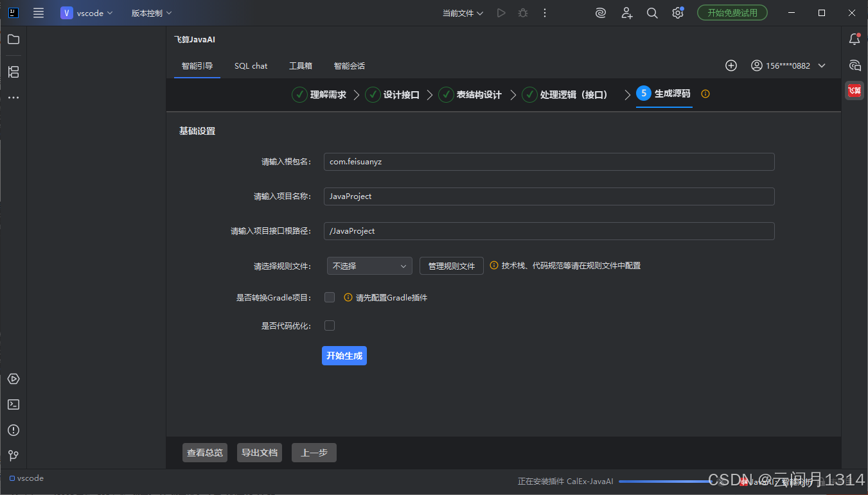Click status text 正在安装插件 CalEx-JavaAI
The height and width of the screenshot is (495, 868).
(565, 482)
